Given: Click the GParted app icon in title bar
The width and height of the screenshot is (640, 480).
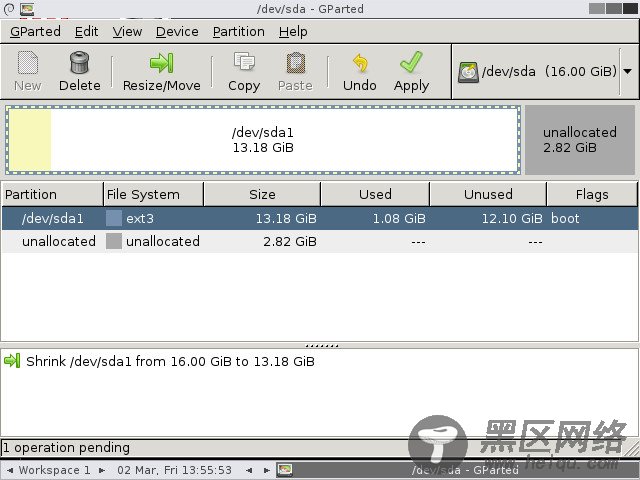Looking at the screenshot, I should click(x=27, y=9).
